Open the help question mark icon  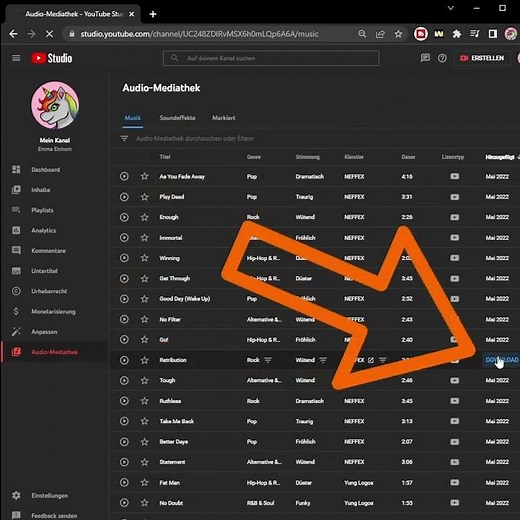coord(442,58)
